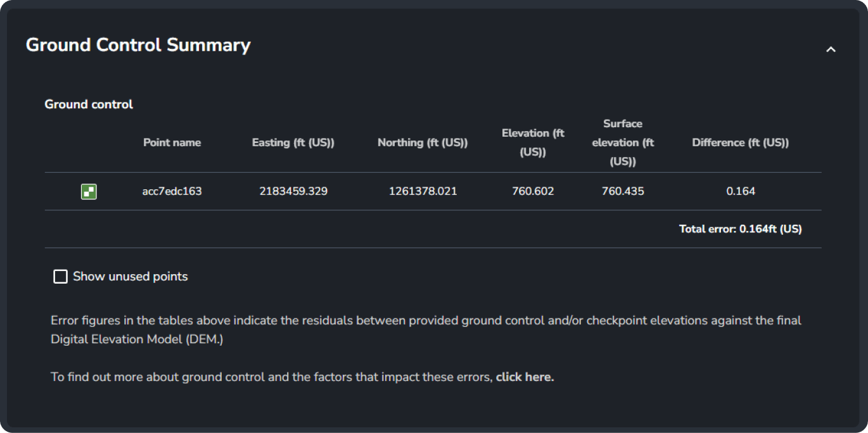Enable the Show unused points checkbox
The image size is (868, 433).
point(60,277)
